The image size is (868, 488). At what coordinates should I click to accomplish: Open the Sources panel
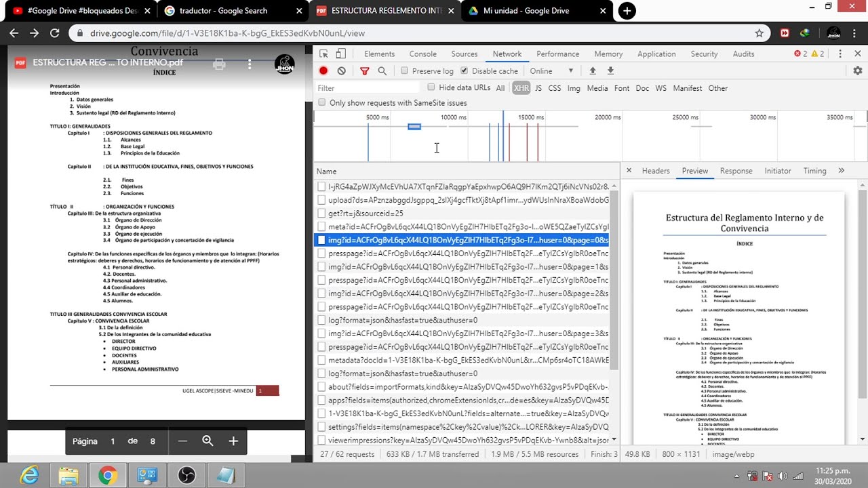[465, 54]
